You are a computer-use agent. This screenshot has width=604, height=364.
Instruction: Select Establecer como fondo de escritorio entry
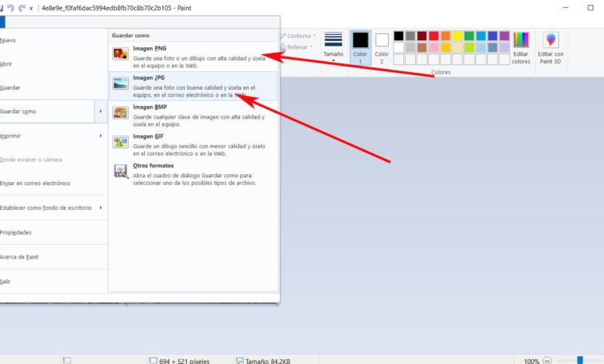[x=53, y=208]
